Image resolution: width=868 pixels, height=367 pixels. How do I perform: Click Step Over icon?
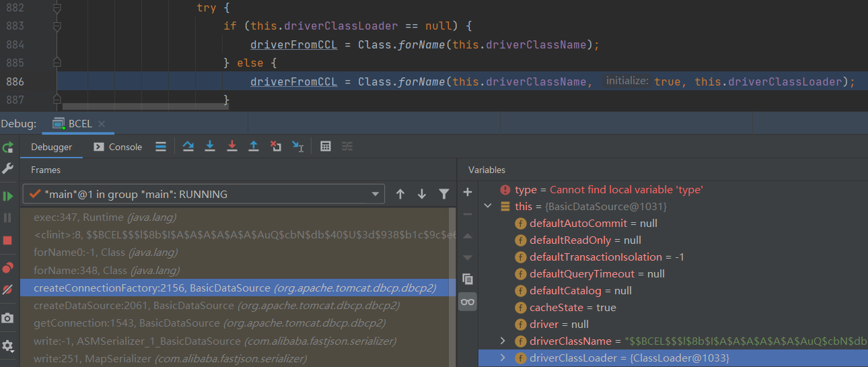[x=188, y=146]
